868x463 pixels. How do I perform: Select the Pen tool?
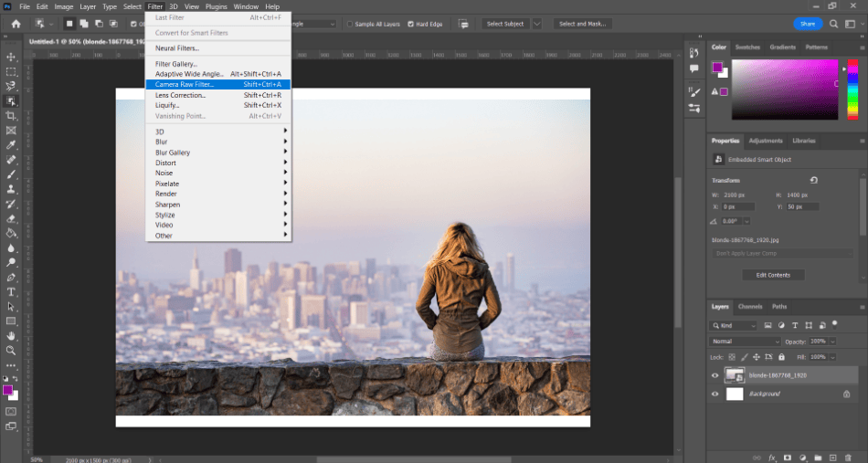point(11,277)
